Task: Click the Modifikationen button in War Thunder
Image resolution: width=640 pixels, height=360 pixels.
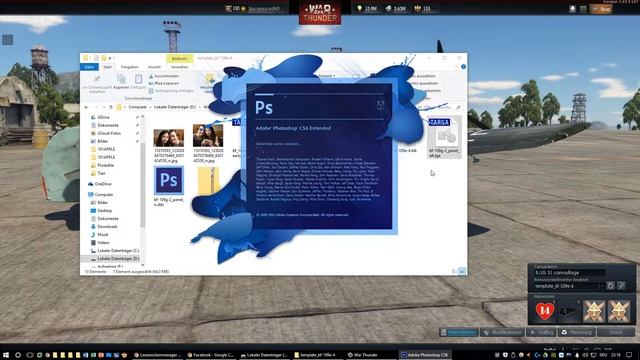Action: point(502,332)
